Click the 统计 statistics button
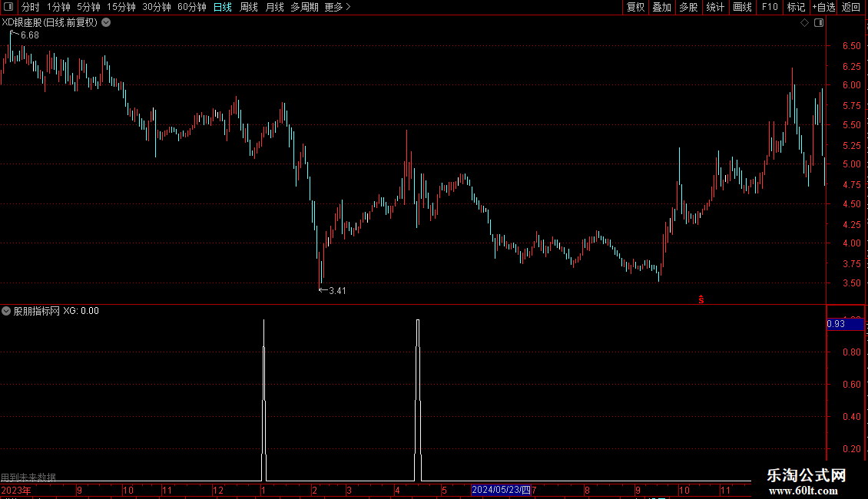Viewport: 868px width, 499px height. tap(714, 7)
